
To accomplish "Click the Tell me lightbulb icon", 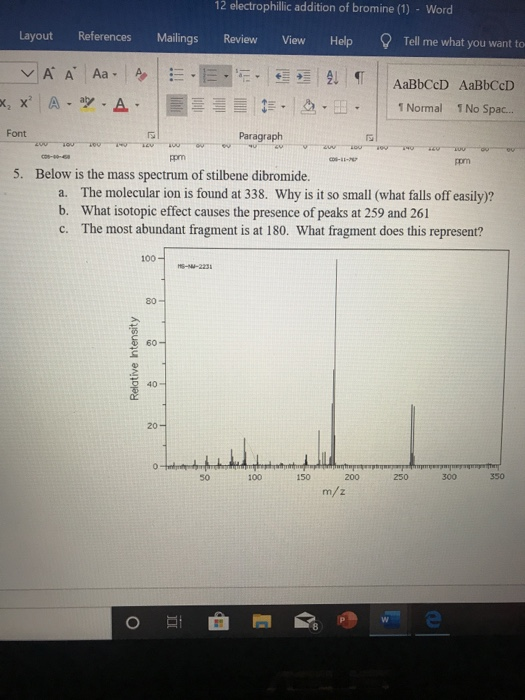I will (386, 42).
